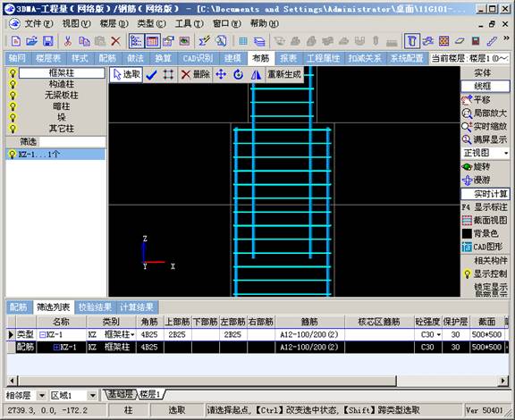Click the blue checkmark confirm icon
Screen dimensions: 515x420
coord(151,75)
